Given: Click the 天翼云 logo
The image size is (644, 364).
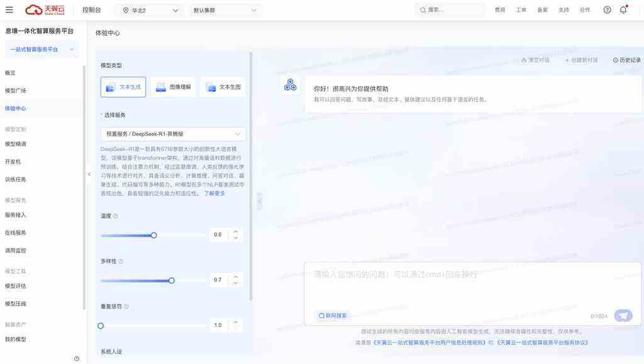Looking at the screenshot, I should click(45, 10).
